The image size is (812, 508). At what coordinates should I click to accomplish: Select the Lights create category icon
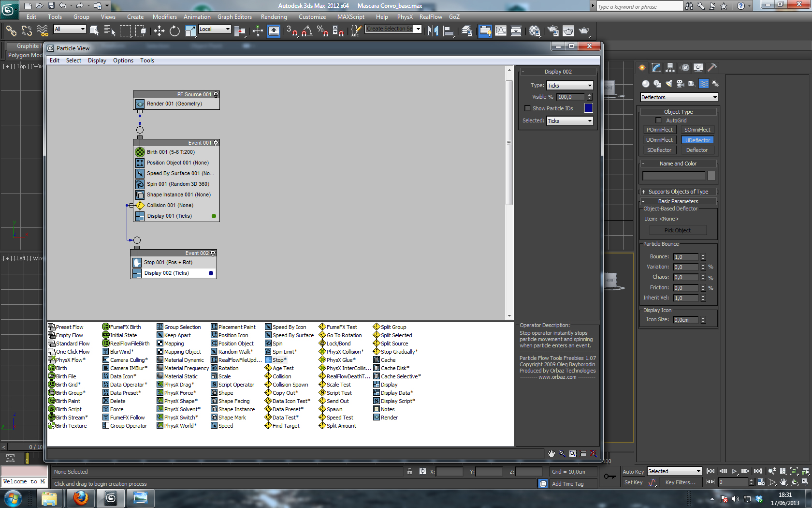point(668,84)
